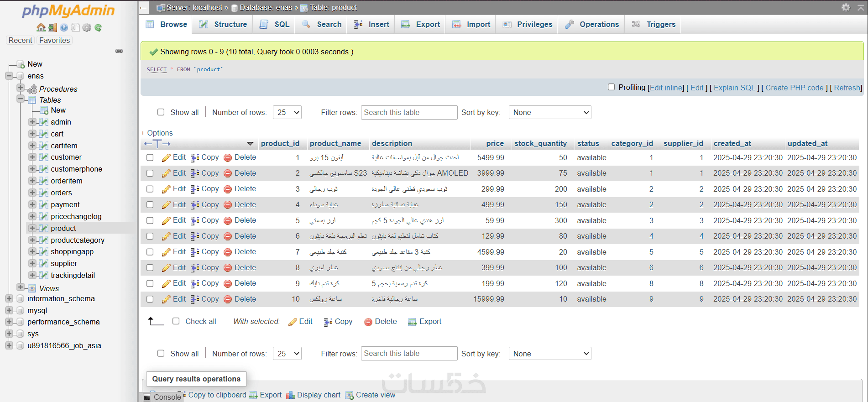Expand the customer table node
The image size is (868, 402).
click(x=32, y=157)
